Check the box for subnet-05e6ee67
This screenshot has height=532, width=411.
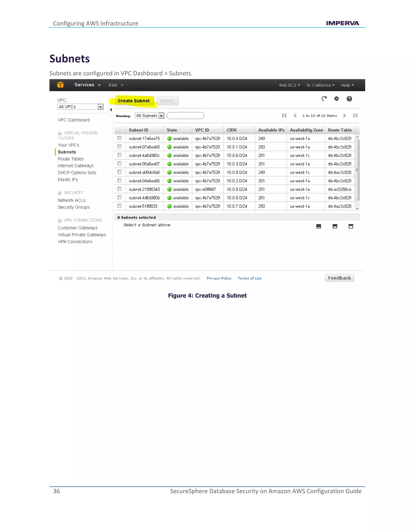tap(119, 163)
